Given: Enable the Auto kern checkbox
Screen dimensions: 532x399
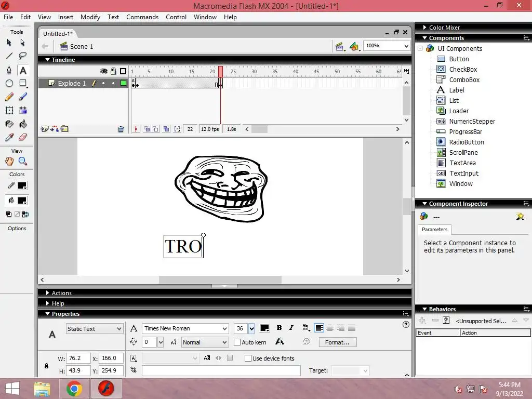Looking at the screenshot, I should pos(237,342).
